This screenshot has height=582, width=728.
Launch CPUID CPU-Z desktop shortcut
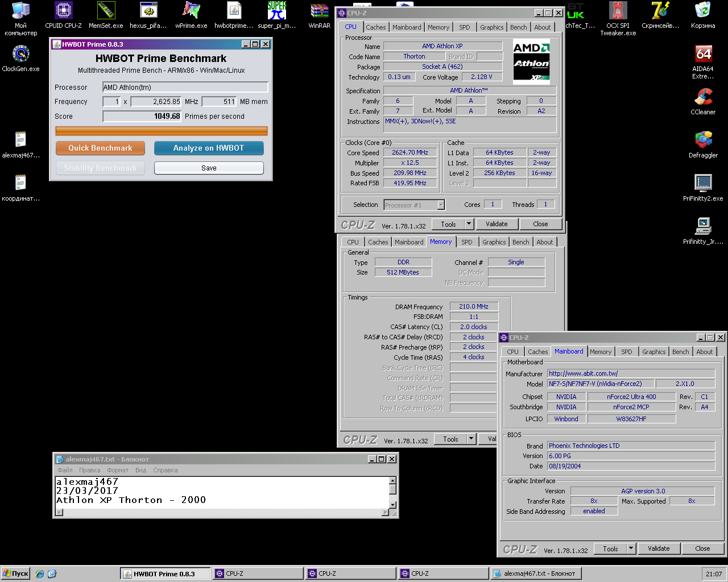pyautogui.click(x=63, y=15)
